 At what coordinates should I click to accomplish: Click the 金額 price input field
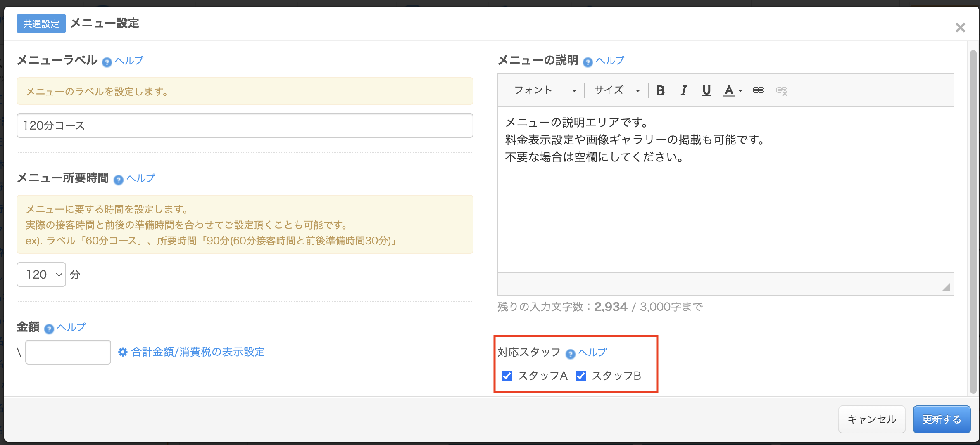[68, 352]
